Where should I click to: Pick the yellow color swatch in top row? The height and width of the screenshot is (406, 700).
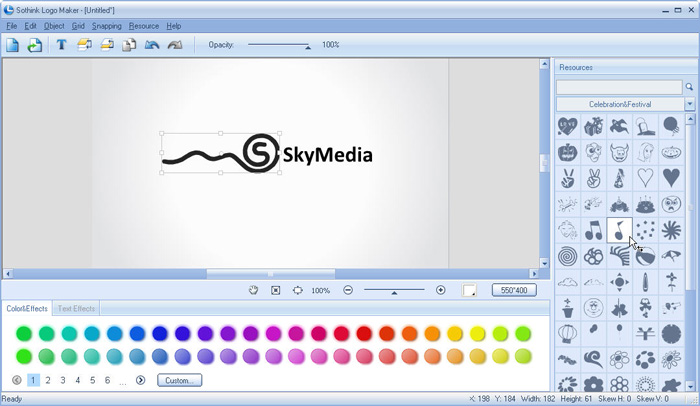[477, 334]
